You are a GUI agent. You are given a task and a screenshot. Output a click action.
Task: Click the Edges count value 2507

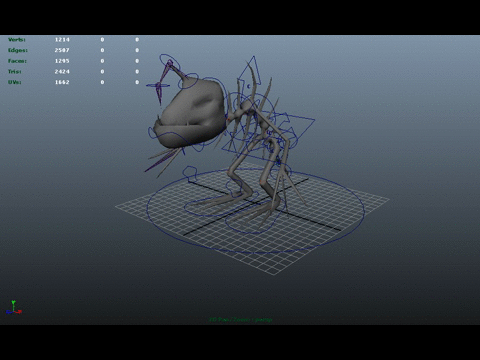point(62,50)
